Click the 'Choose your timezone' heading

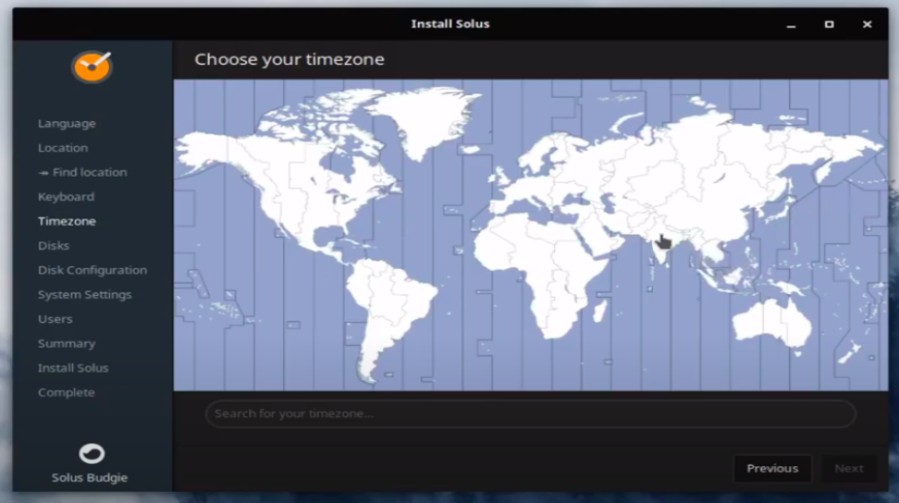pos(289,59)
